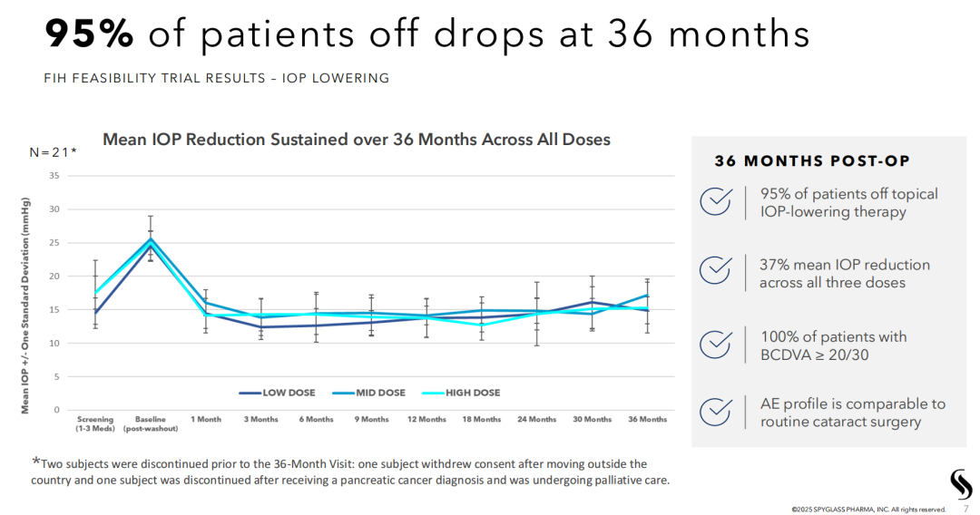Click the copyright SpyGlass Pharma text

[x=868, y=510]
